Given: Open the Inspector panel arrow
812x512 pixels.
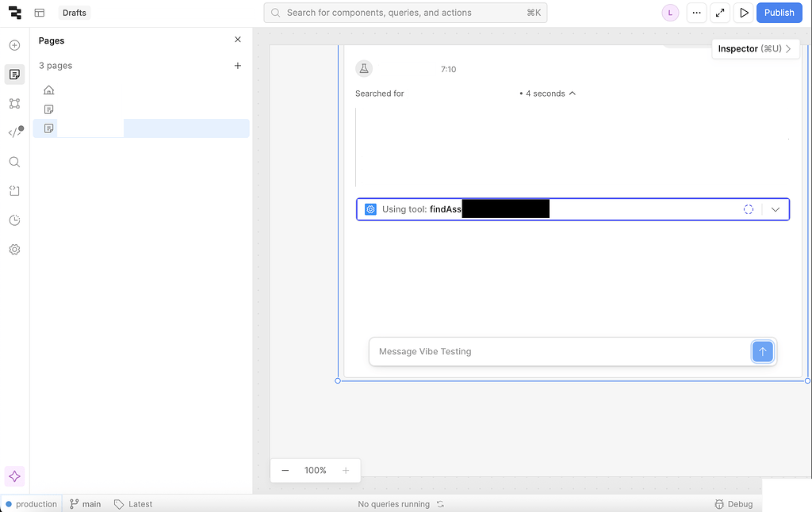Looking at the screenshot, I should click(787, 48).
